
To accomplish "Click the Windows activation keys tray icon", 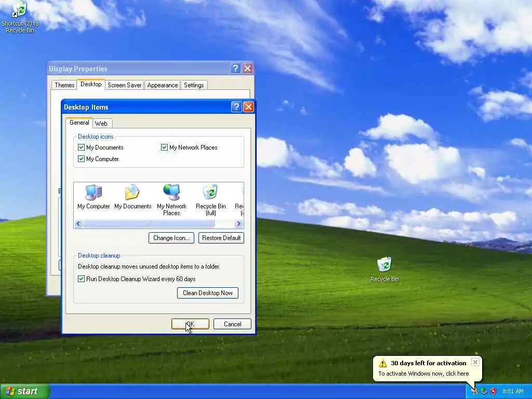I will pyautogui.click(x=474, y=391).
